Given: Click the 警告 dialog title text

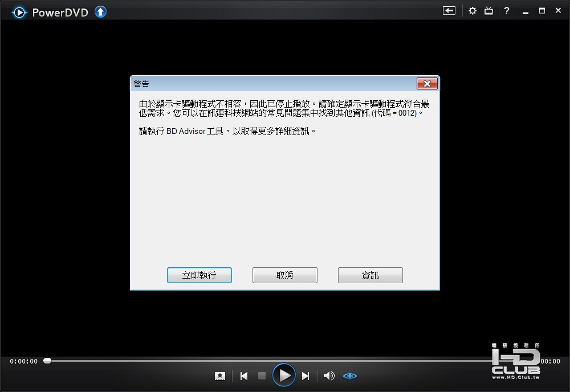Looking at the screenshot, I should pyautogui.click(x=141, y=84).
